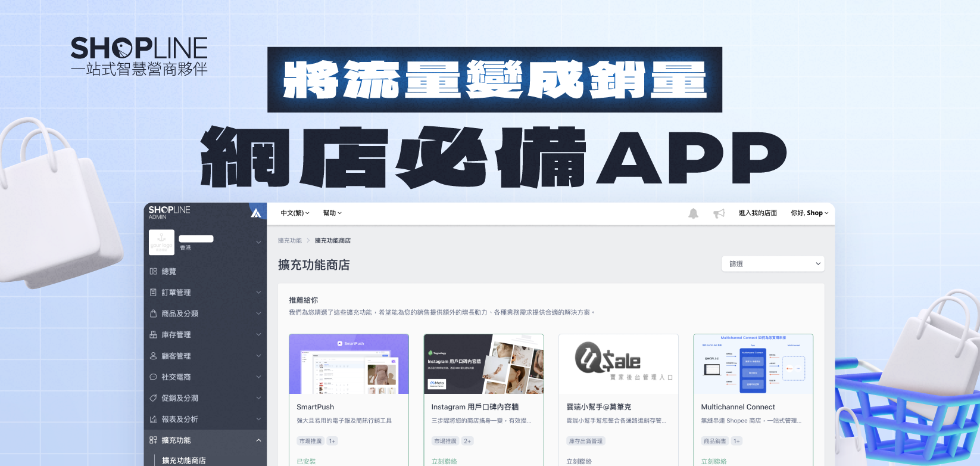Click 進入我的店面 link
The width and height of the screenshot is (980, 466).
[757, 213]
